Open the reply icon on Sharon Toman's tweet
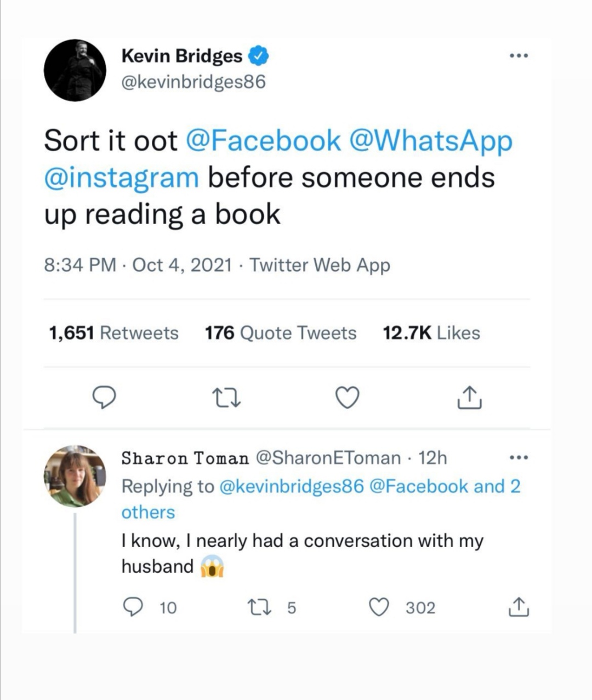This screenshot has width=592, height=700. coord(133,607)
